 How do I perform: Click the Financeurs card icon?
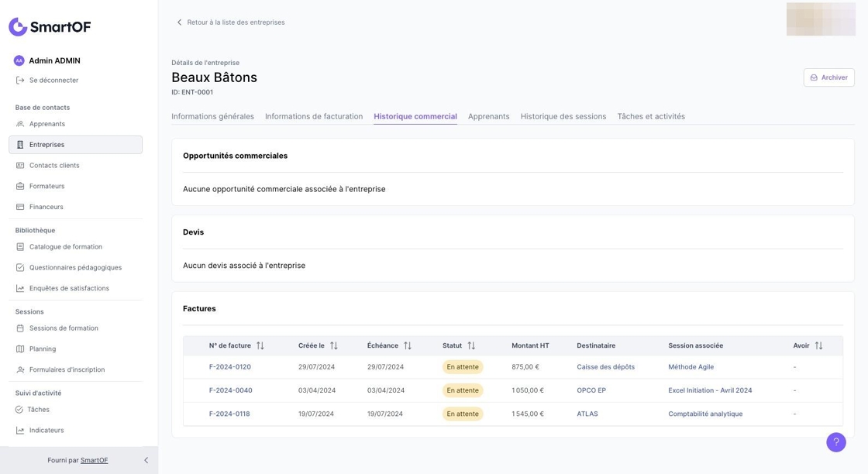(21, 207)
